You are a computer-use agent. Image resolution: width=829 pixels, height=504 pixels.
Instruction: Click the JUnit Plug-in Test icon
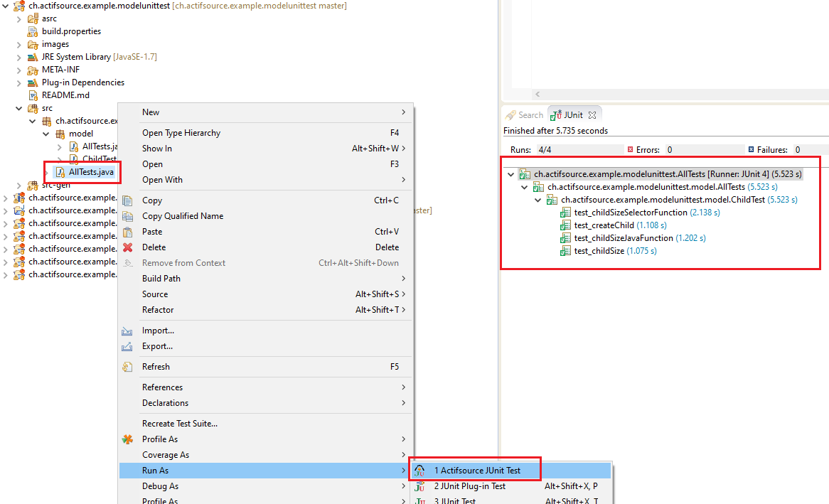419,486
